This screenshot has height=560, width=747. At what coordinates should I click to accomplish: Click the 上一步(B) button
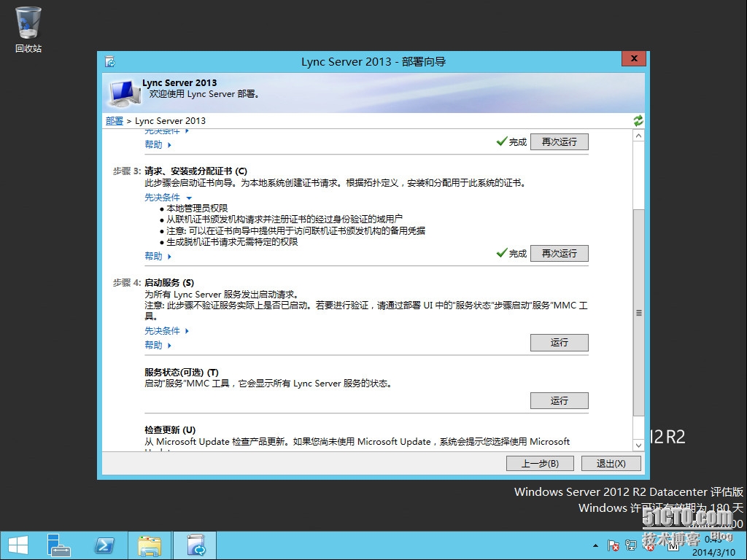(x=540, y=463)
